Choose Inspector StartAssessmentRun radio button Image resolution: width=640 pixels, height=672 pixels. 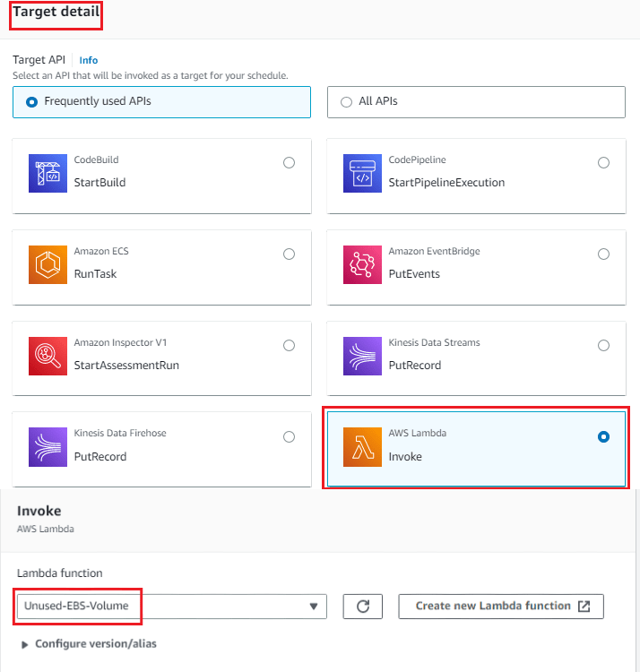coord(289,345)
